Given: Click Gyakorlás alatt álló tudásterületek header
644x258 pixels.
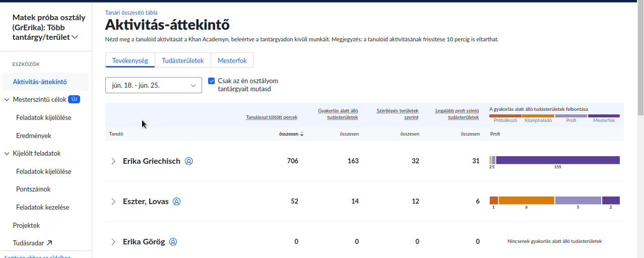Looking at the screenshot, I should click(x=338, y=114).
